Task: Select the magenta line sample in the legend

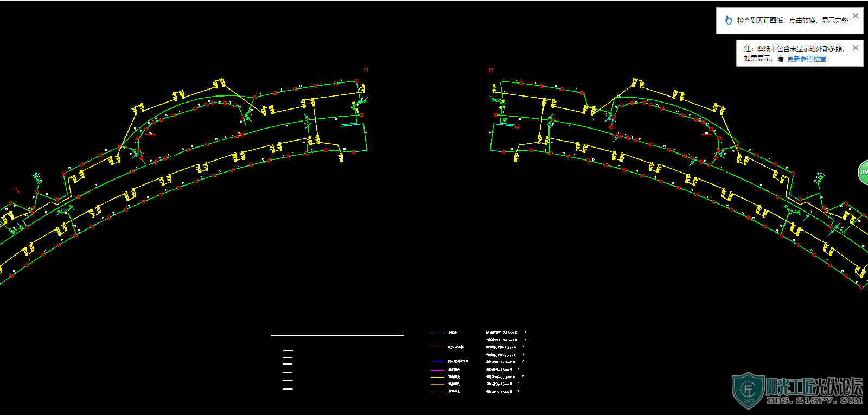Action: (437, 370)
